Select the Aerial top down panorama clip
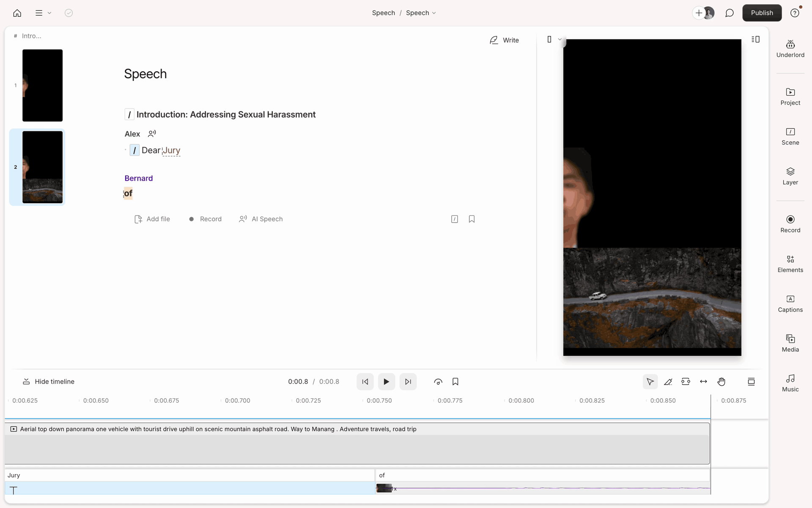The image size is (812, 508). tap(357, 443)
